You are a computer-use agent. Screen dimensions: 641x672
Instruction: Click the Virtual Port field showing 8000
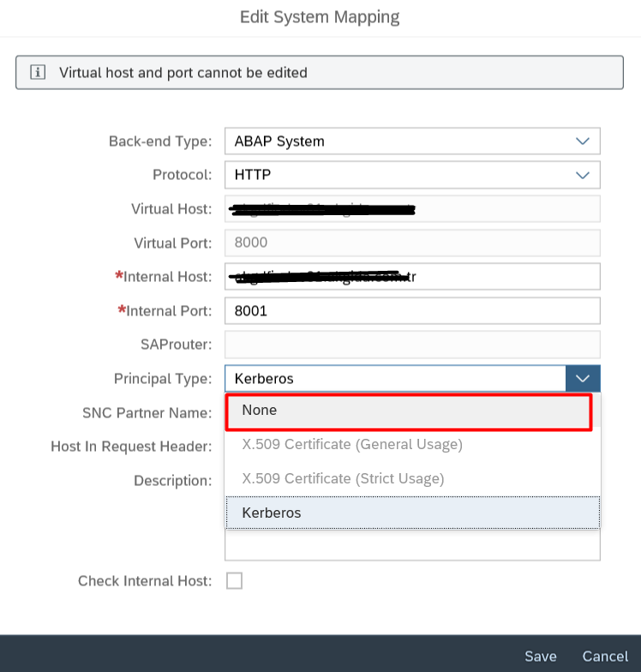412,243
